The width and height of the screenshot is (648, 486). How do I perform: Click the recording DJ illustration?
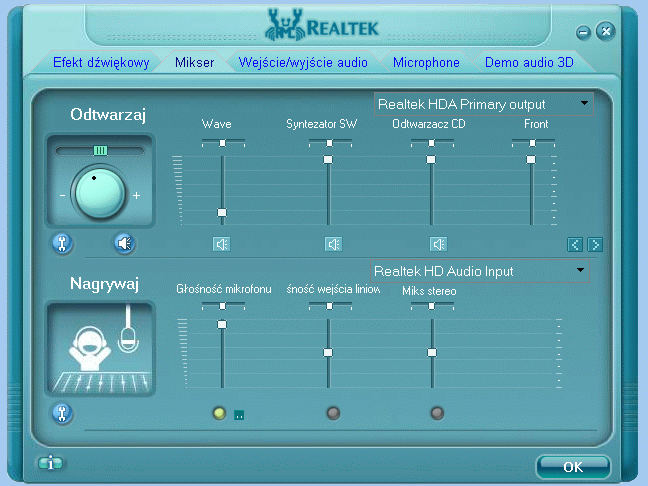[x=100, y=349]
